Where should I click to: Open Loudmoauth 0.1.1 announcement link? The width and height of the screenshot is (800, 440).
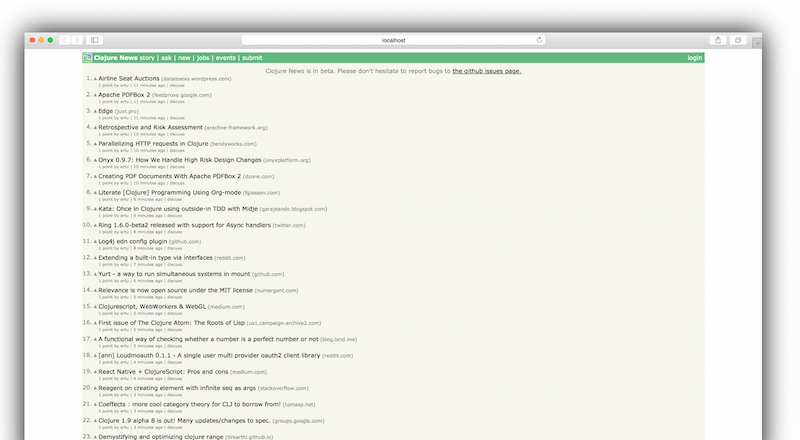[209, 355]
